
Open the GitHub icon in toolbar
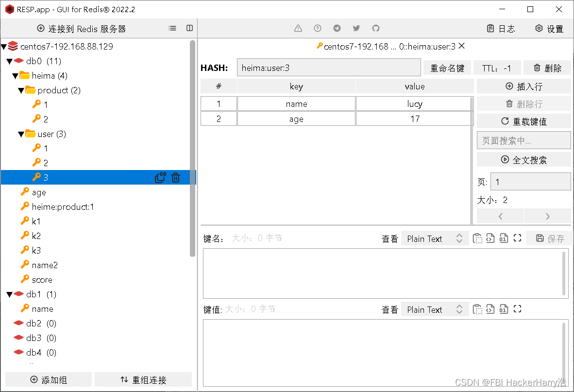tap(375, 28)
